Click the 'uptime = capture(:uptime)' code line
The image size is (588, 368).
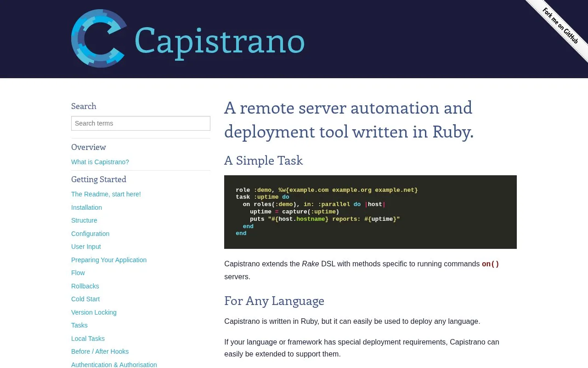[x=294, y=212]
